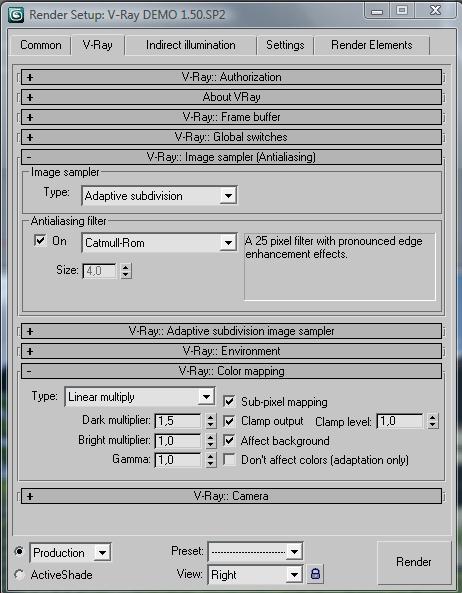Click into the Gamma value field
The width and height of the screenshot is (462, 593).
tap(178, 460)
